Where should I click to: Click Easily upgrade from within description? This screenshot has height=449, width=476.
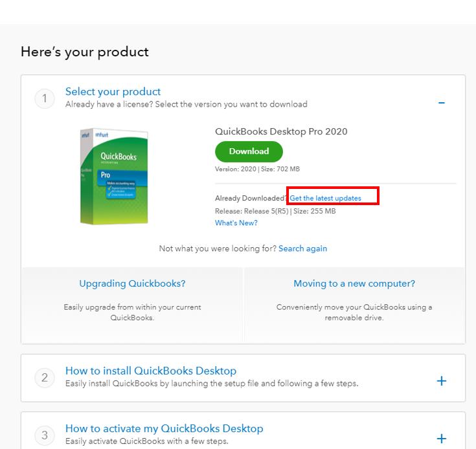coord(132,312)
